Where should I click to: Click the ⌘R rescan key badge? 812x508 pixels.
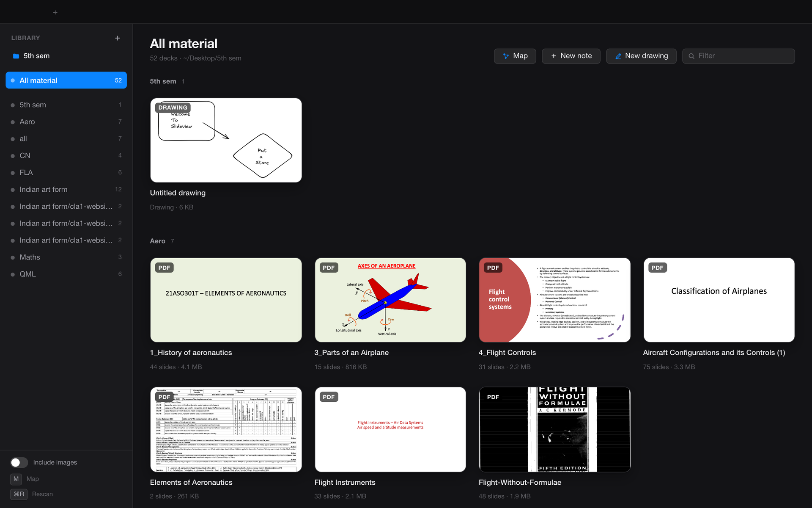click(x=19, y=494)
